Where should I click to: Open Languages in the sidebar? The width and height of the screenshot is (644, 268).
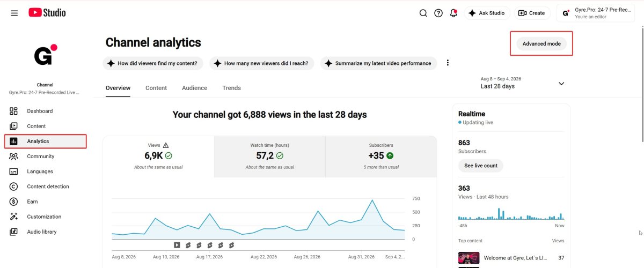click(x=45, y=172)
